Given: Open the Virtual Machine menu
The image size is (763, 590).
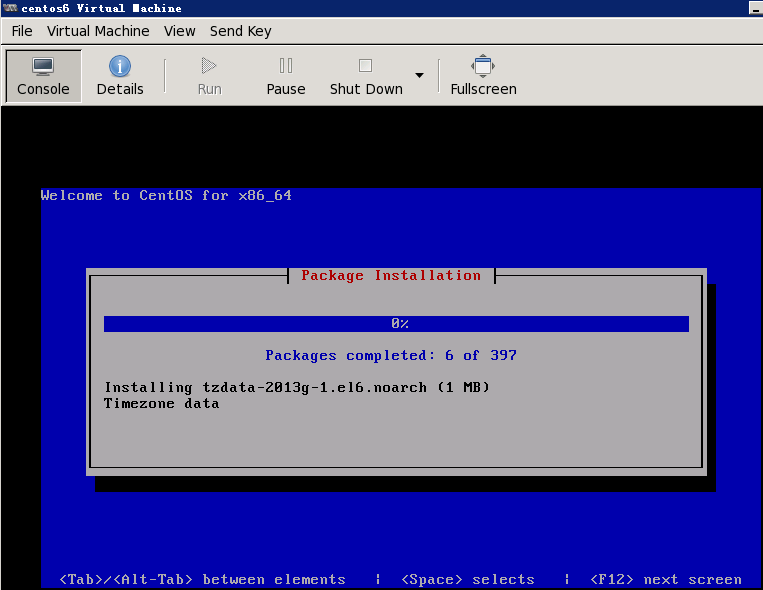Looking at the screenshot, I should point(98,31).
